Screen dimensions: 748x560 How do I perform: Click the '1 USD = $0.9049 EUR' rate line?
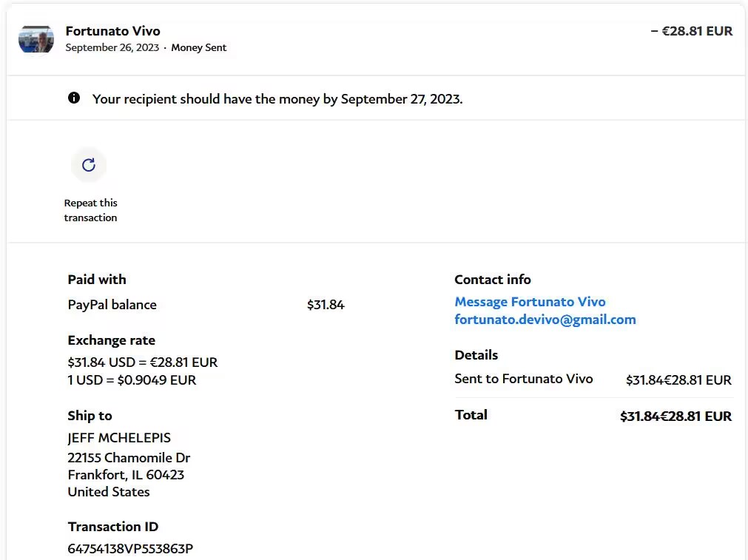click(132, 380)
